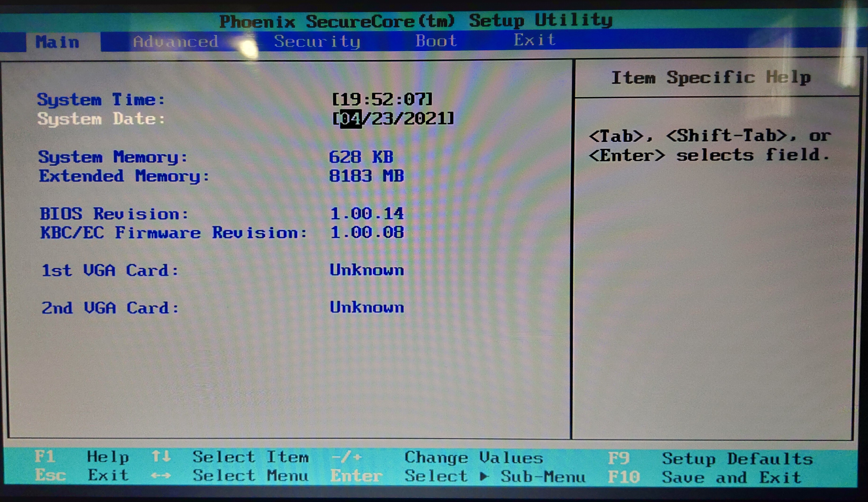Open the Security tab
Image resolution: width=868 pixels, height=502 pixels.
[x=317, y=42]
